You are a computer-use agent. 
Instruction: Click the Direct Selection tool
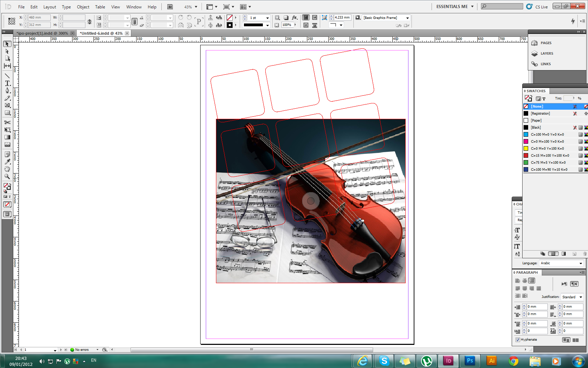(7, 51)
